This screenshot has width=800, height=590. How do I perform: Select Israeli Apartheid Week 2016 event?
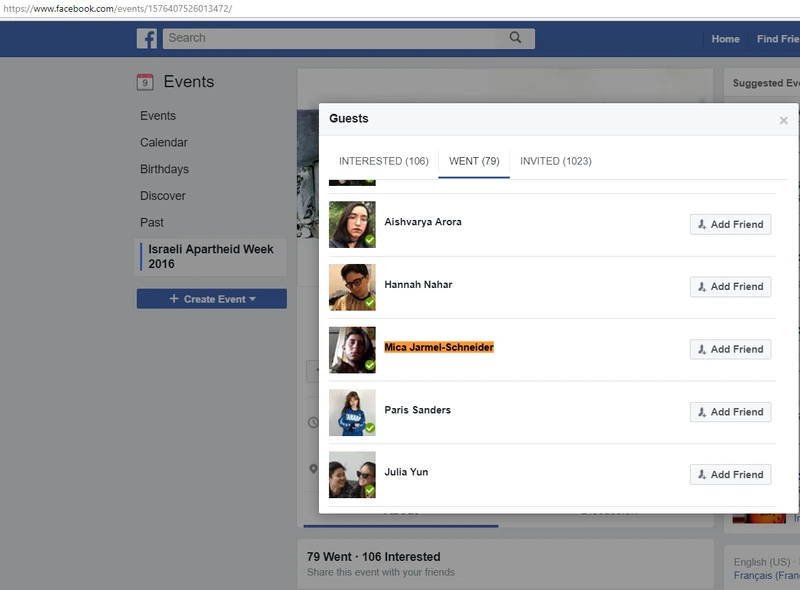pyautogui.click(x=211, y=256)
